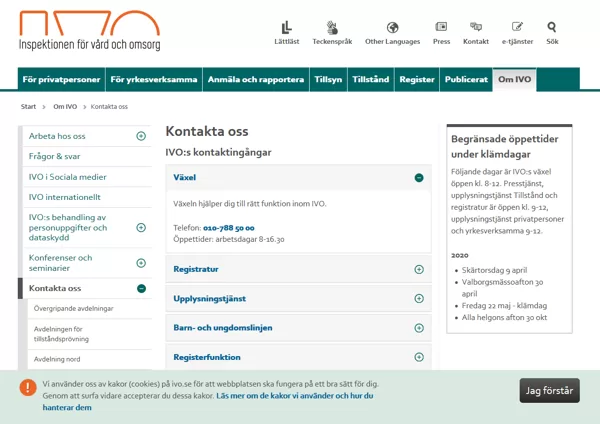Open Konferenser och seminarier sidebar link
Viewport: 600px width, 424px height.
60,263
